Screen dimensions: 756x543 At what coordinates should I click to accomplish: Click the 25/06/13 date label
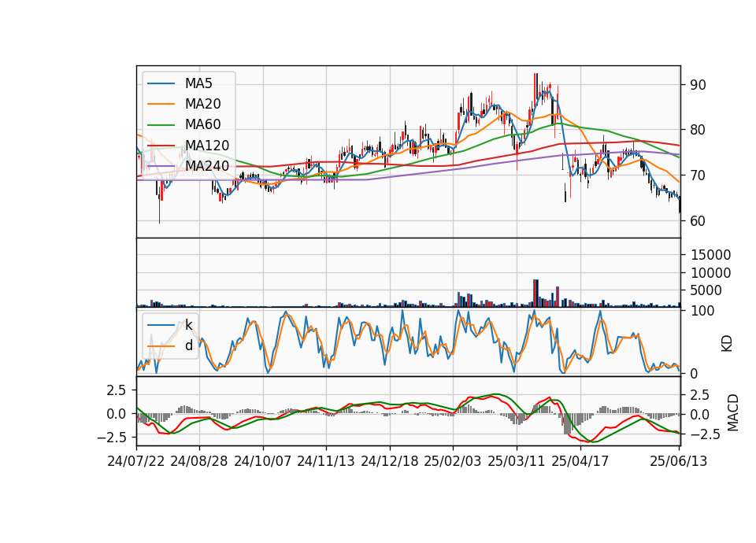coord(678,461)
